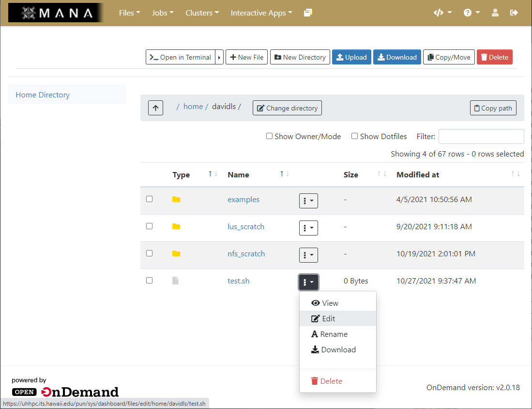The width and height of the screenshot is (532, 409).
Task: Open the My Interactive Sessions icon
Action: click(x=308, y=13)
